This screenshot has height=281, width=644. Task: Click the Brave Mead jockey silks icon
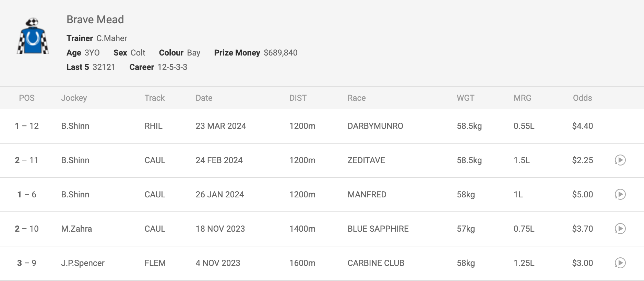point(33,36)
